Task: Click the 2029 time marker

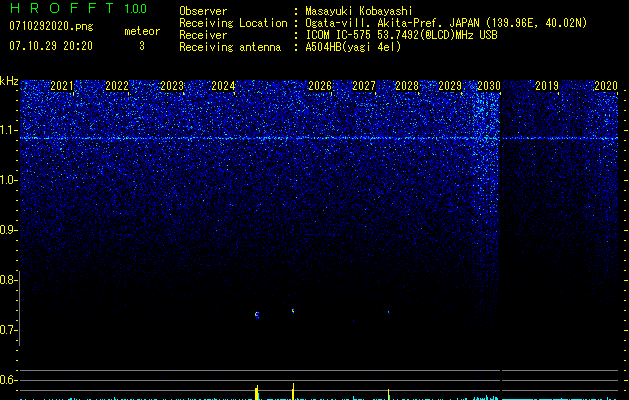Action: [450, 86]
